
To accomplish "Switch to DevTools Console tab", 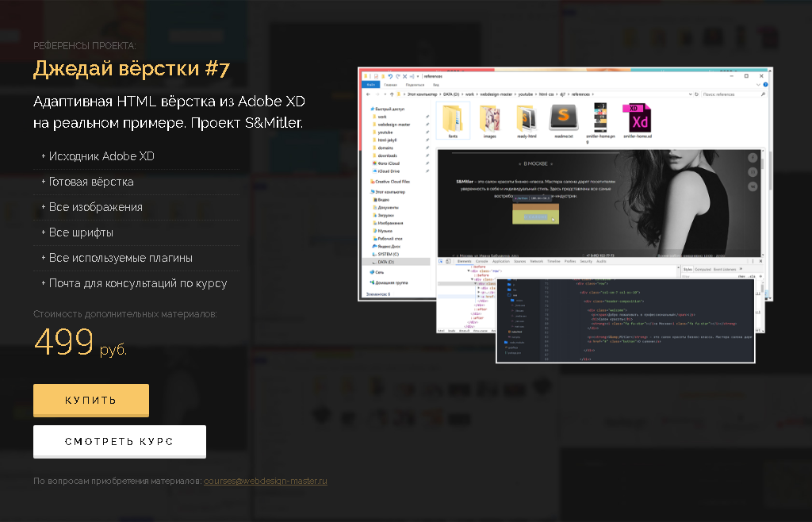I will (481, 262).
